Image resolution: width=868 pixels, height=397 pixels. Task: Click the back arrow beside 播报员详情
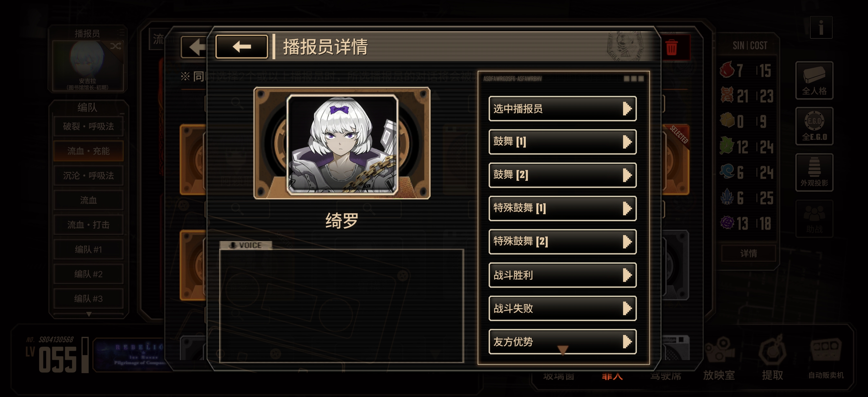coord(241,47)
